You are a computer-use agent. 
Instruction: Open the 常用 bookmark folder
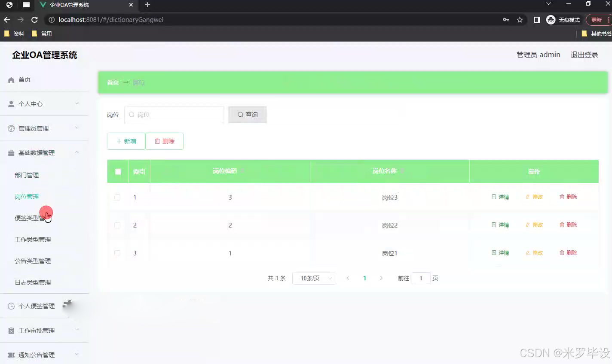coord(42,33)
